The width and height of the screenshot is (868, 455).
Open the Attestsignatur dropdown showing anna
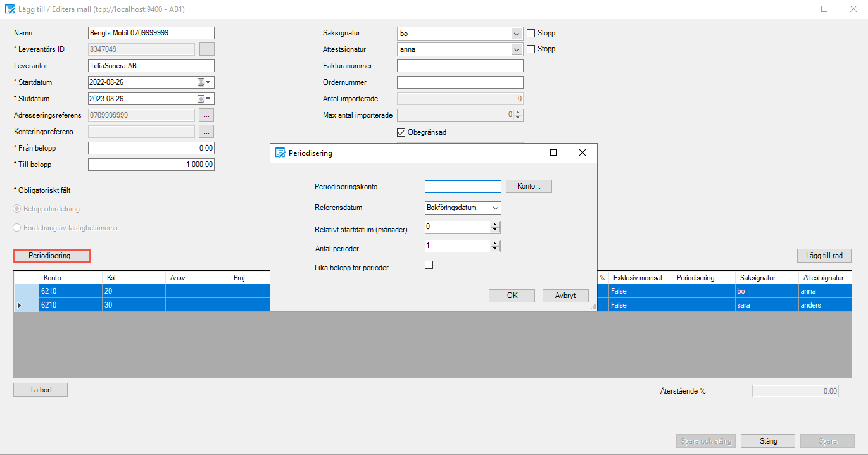tap(516, 49)
